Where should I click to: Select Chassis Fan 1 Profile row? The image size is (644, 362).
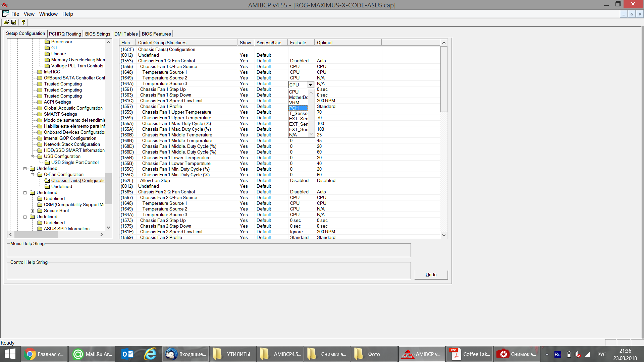tap(161, 106)
